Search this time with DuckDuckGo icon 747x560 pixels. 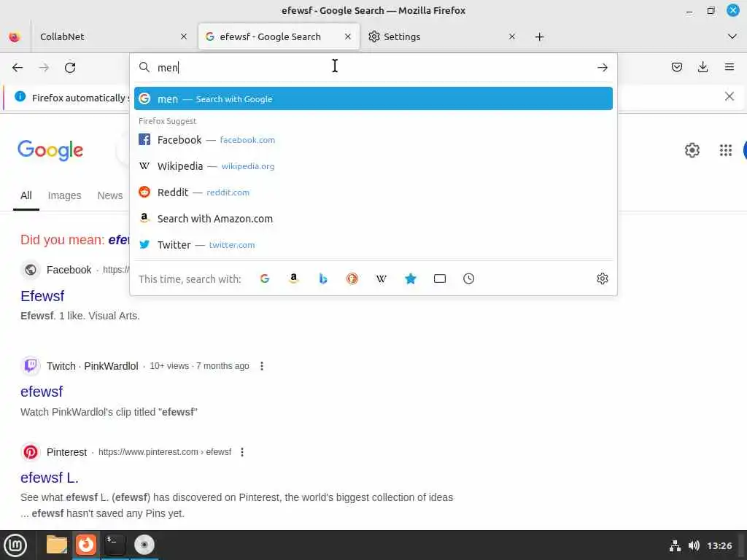click(352, 279)
